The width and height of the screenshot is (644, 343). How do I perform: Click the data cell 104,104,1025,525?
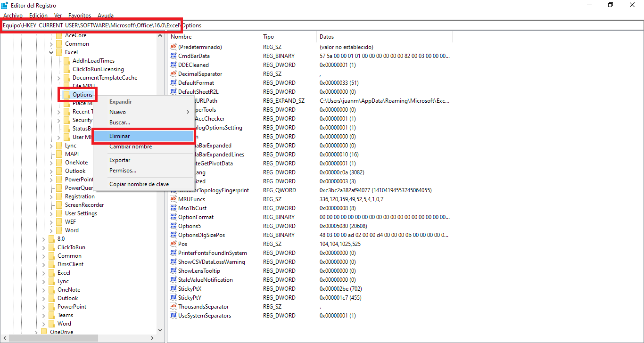pos(340,244)
